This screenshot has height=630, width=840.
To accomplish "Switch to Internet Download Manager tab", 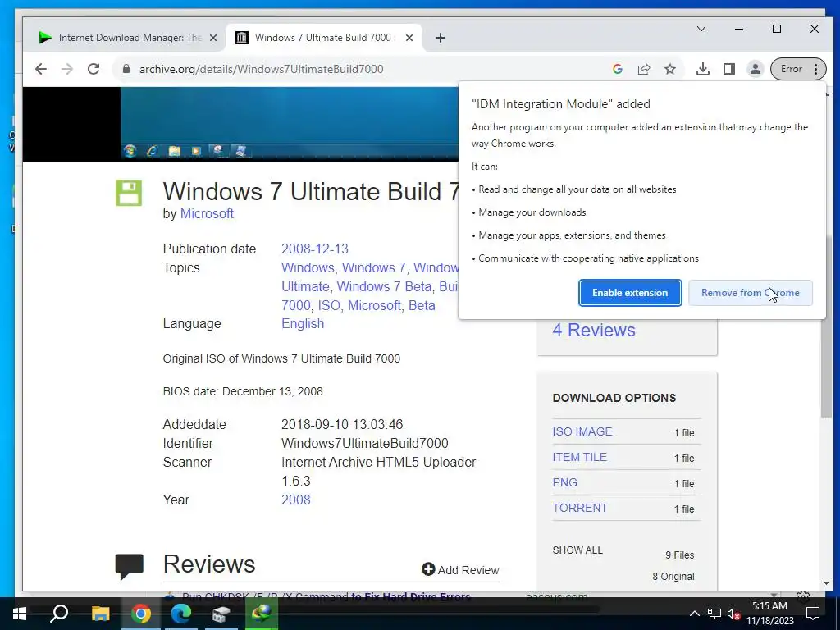I will coord(126,38).
